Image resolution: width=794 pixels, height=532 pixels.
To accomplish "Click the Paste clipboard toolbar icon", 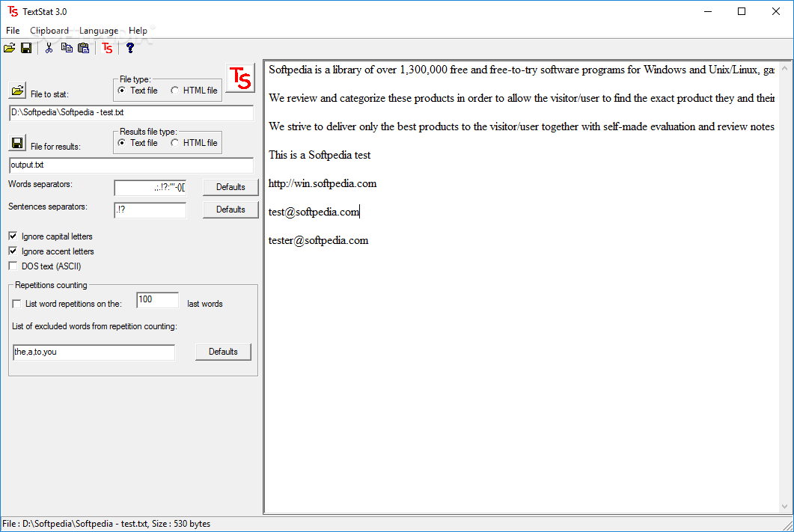I will 84,48.
